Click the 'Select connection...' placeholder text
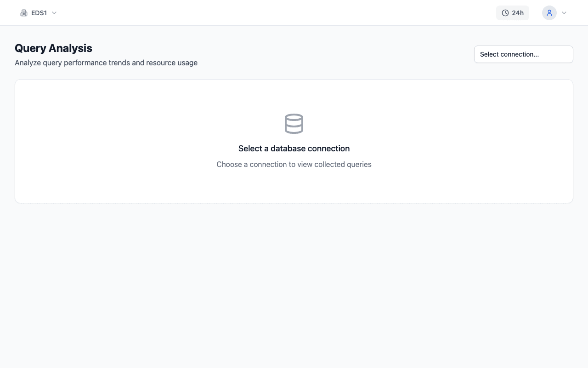 pyautogui.click(x=509, y=54)
